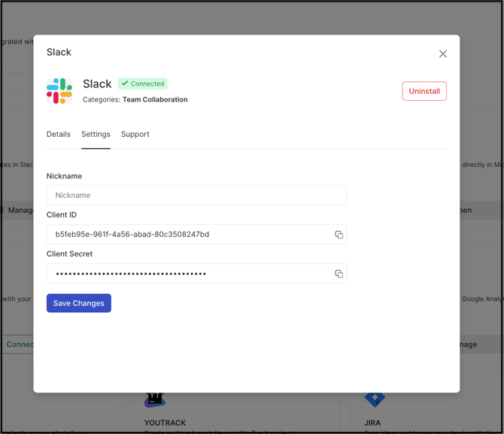Click the JIRA card title
This screenshot has width=504, height=434.
click(x=372, y=423)
